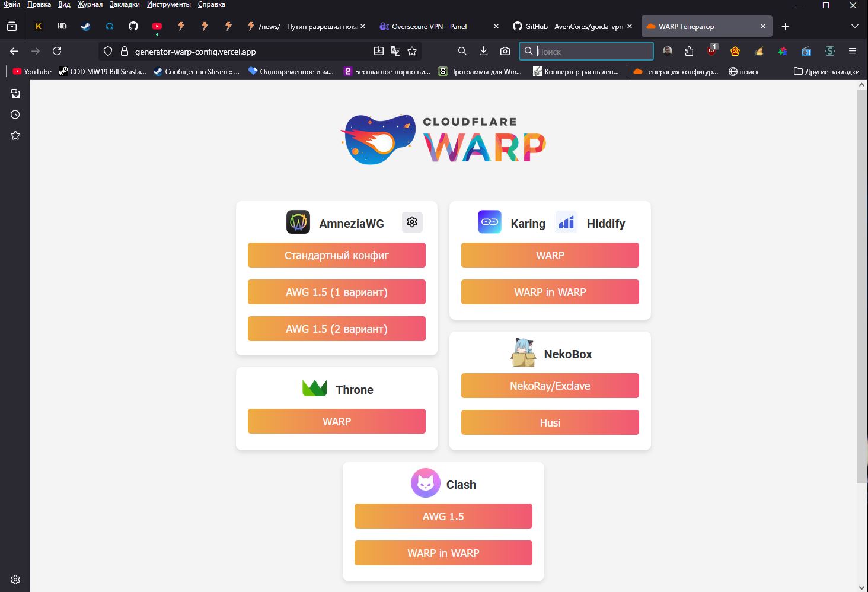Click the NekoRay/Exclave button
Viewport: 868px width, 592px height.
click(550, 386)
